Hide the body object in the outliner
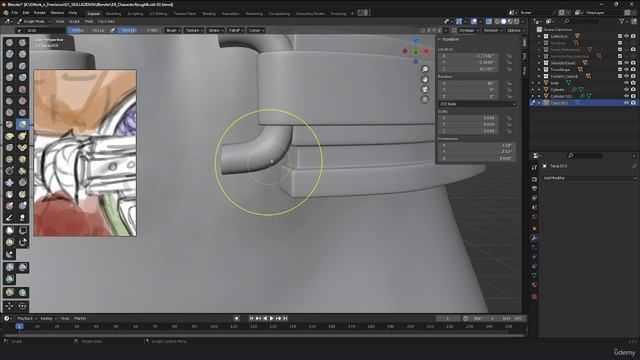640x360 pixels. [626, 83]
